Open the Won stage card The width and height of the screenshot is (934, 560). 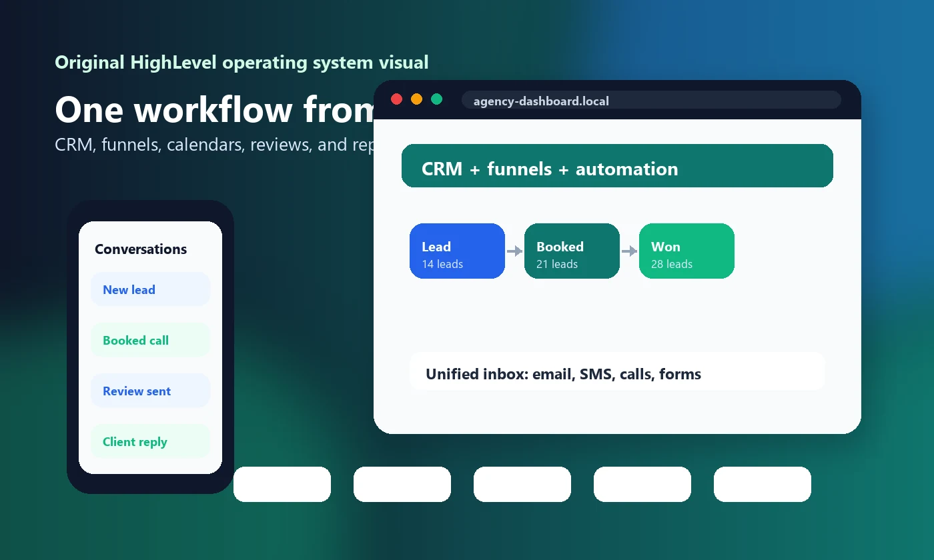click(686, 251)
